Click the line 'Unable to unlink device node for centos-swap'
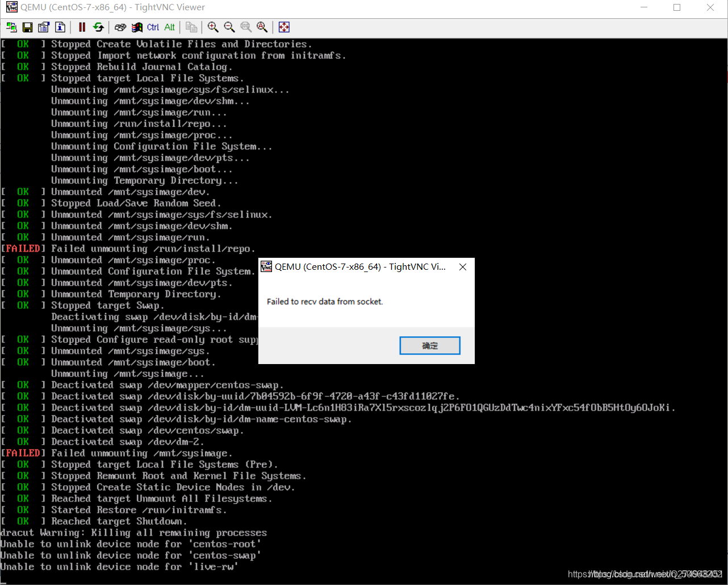 click(131, 555)
